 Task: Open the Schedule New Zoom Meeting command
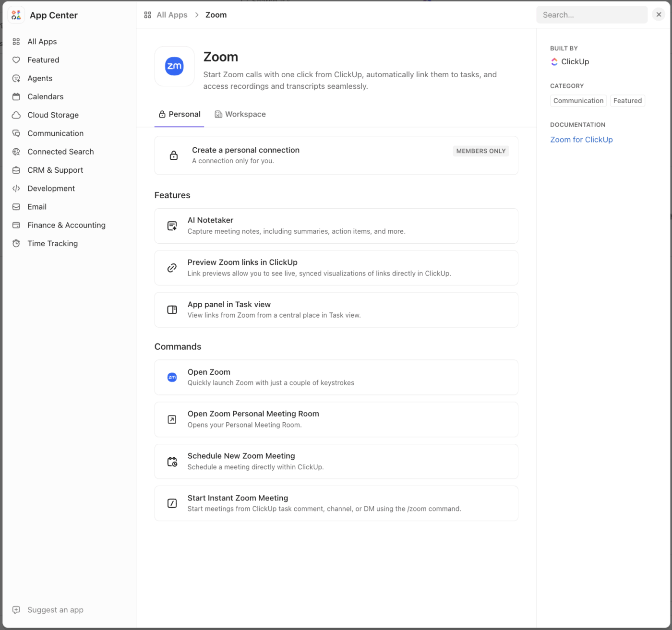pyautogui.click(x=336, y=461)
